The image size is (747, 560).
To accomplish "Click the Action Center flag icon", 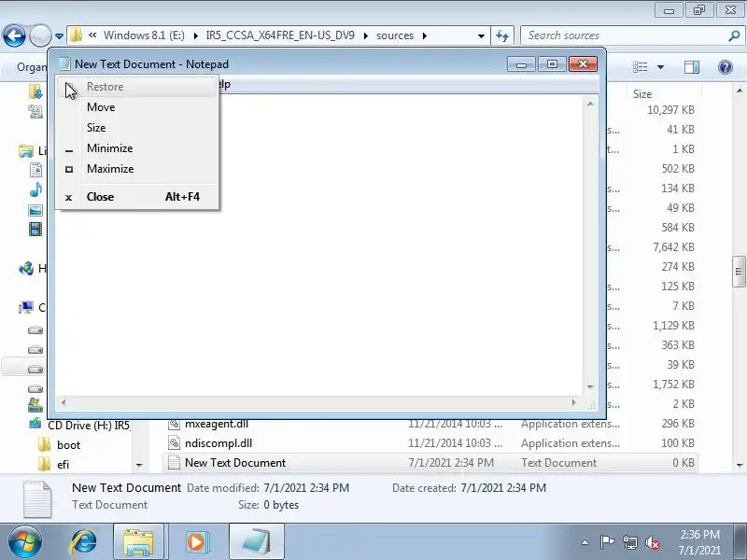I will click(607, 542).
